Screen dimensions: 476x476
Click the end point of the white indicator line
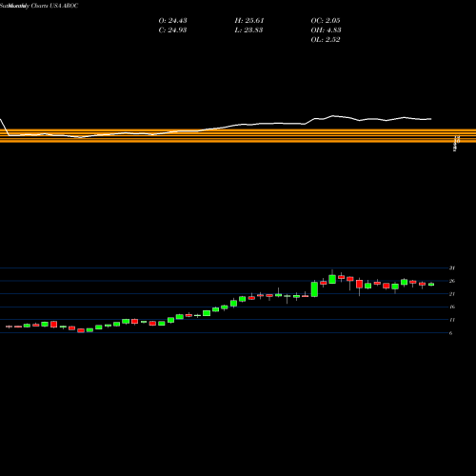click(431, 119)
